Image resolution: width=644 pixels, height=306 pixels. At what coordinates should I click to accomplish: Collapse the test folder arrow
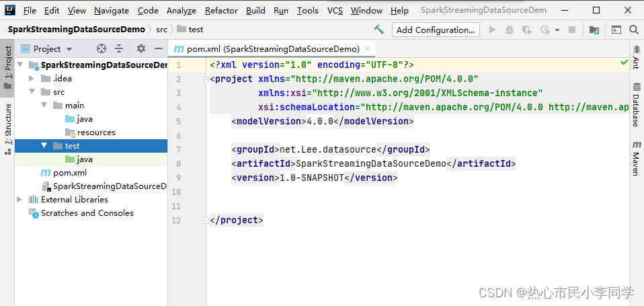click(44, 146)
